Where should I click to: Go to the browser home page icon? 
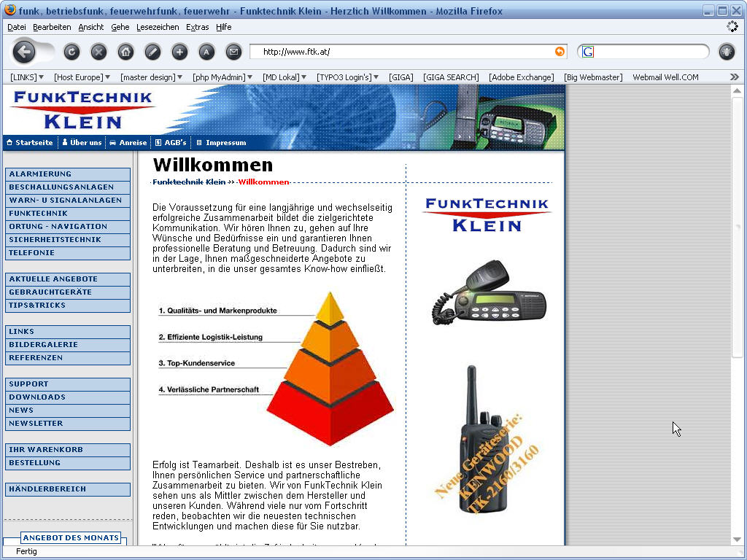[125, 52]
